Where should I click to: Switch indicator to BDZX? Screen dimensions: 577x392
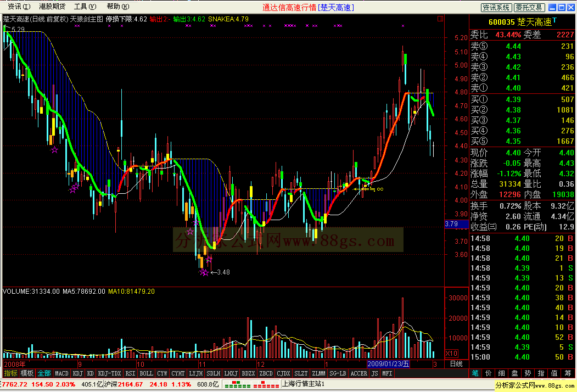248,373
